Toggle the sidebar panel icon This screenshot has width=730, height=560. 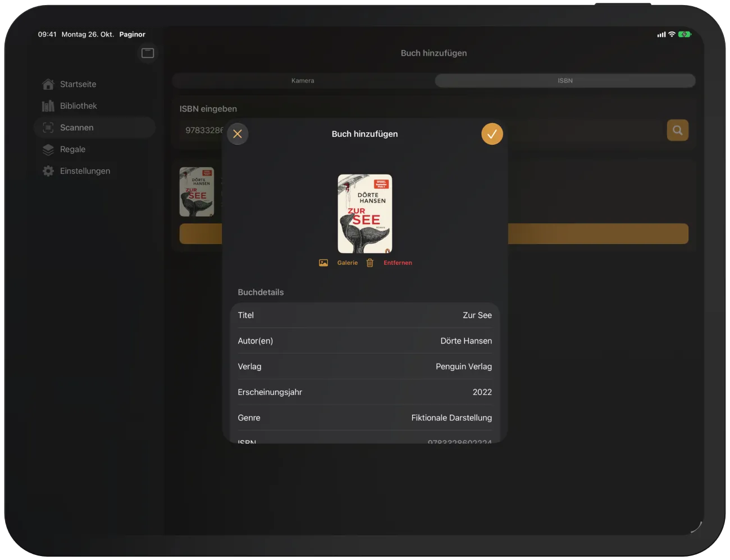click(148, 53)
